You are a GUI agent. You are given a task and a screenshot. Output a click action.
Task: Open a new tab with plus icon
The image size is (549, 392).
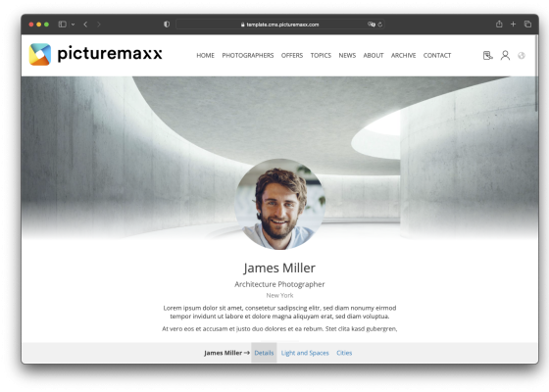pos(513,24)
